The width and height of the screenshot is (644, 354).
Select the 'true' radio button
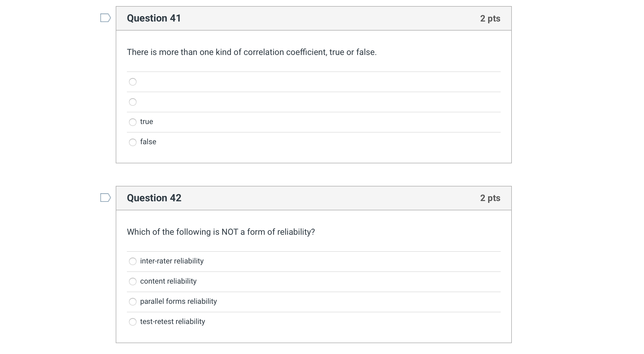(x=133, y=122)
